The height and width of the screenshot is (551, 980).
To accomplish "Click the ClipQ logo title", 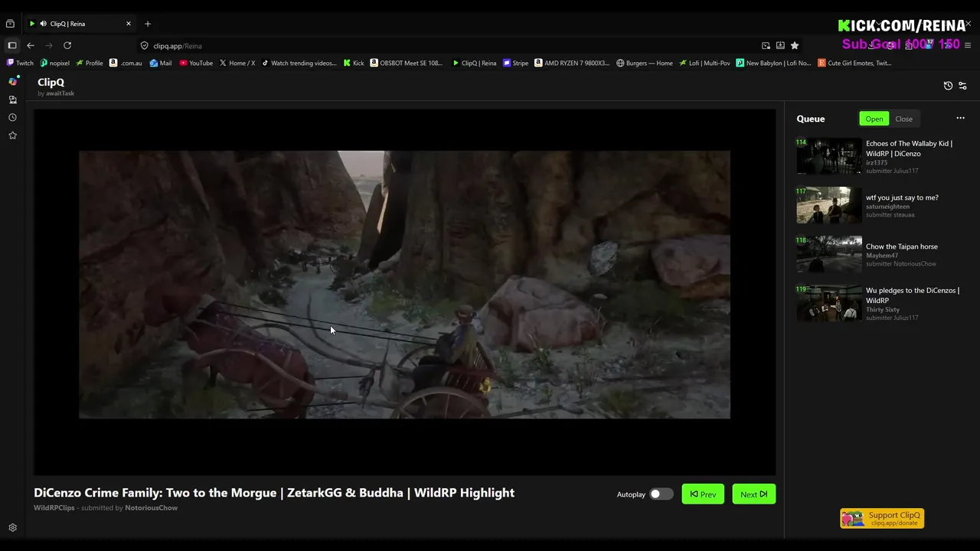I will (51, 82).
